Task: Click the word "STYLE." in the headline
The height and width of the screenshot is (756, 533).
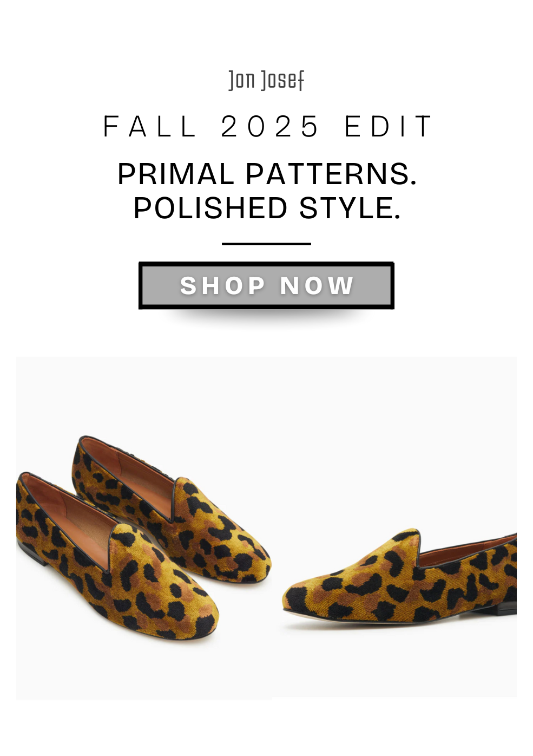Action: click(x=350, y=208)
